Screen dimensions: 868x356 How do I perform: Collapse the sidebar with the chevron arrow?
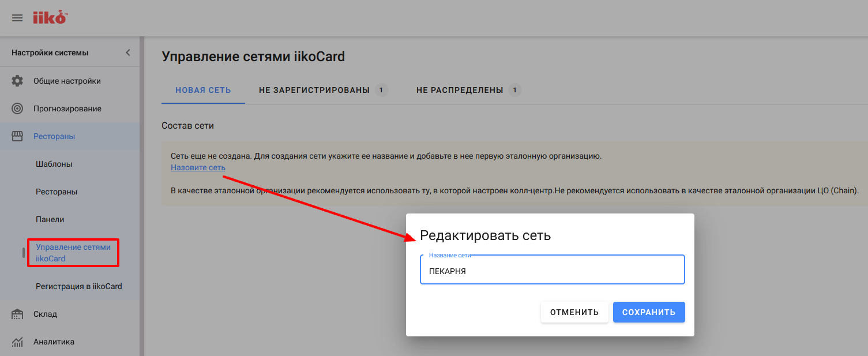point(128,51)
